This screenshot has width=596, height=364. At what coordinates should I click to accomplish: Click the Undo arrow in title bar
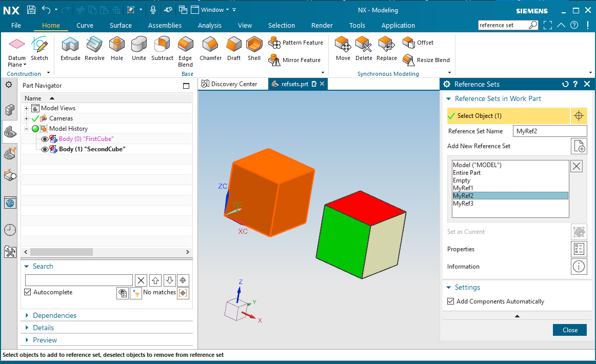46,10
